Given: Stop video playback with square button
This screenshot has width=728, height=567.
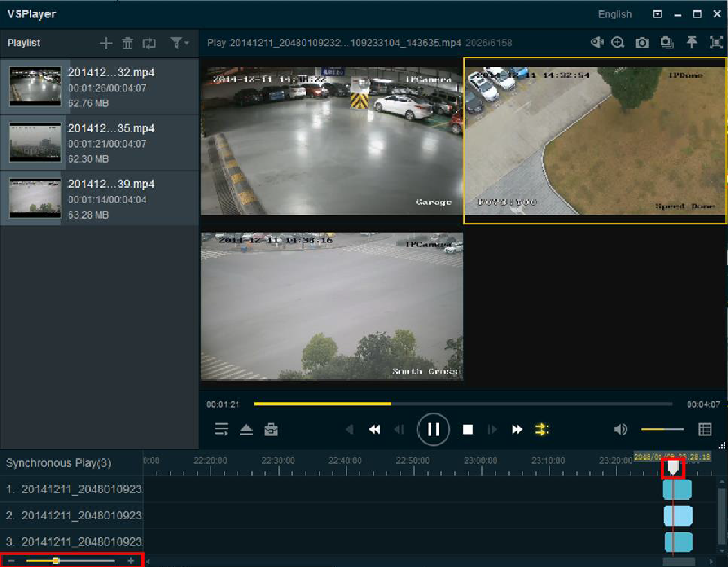Looking at the screenshot, I should pos(468,429).
